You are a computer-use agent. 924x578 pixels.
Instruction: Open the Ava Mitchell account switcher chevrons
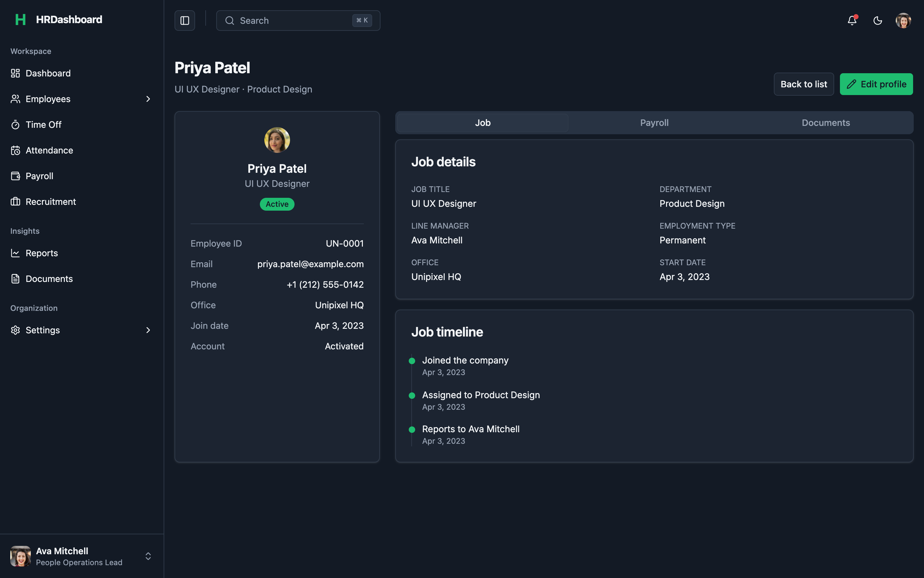(148, 556)
